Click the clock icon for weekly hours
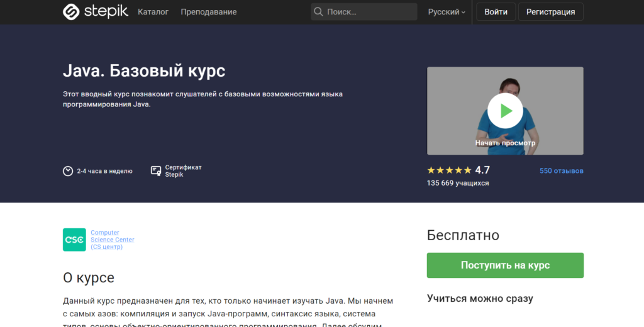 pyautogui.click(x=68, y=171)
